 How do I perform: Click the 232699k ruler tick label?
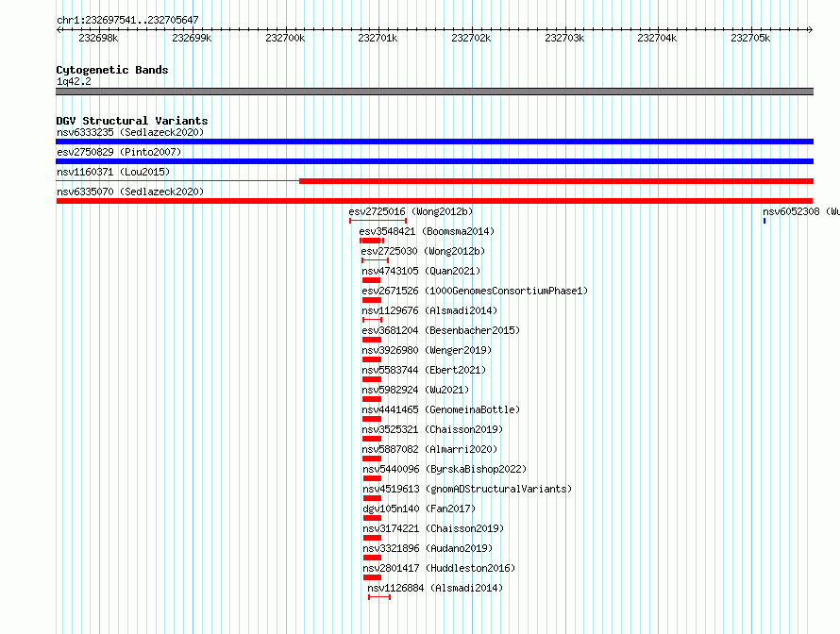pos(192,38)
